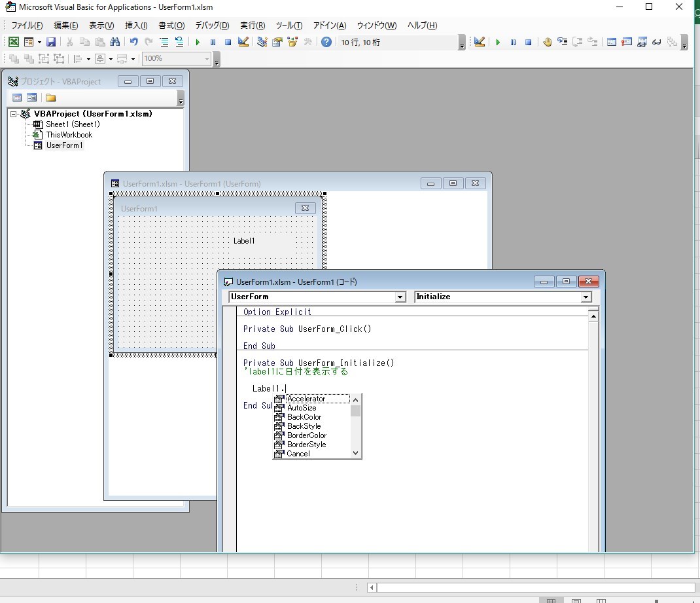This screenshot has width=700, height=603.
Task: Click the Quick Watch glasses icon
Action: point(657,42)
